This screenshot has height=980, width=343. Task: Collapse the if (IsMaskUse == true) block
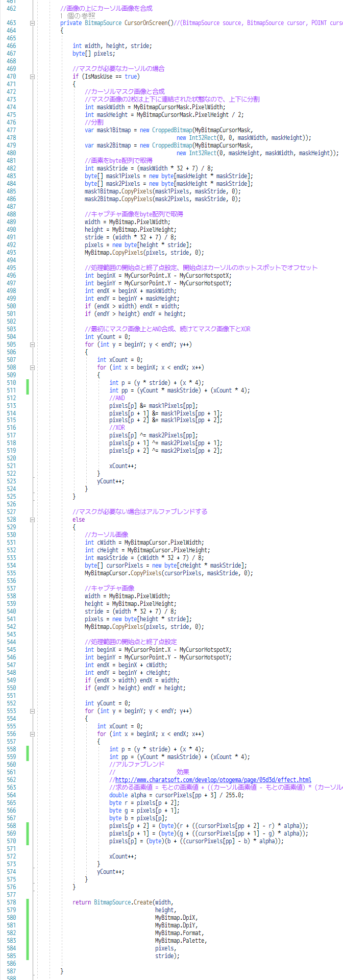point(32,77)
